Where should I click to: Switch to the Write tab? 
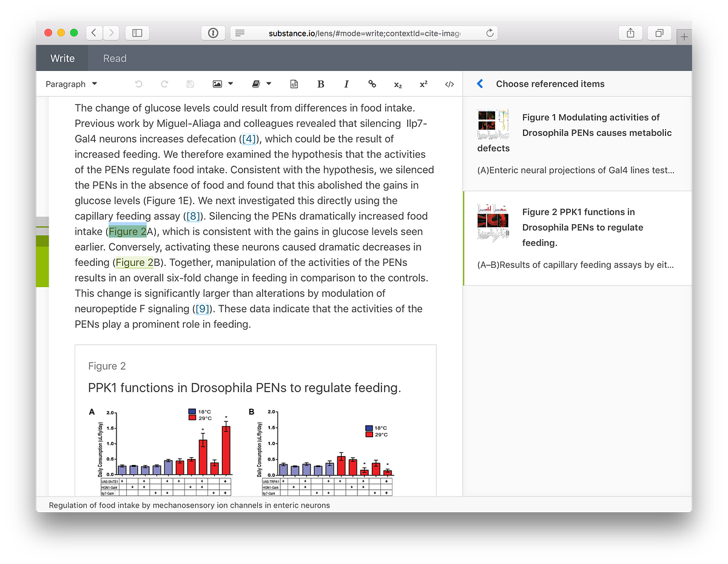(x=62, y=58)
